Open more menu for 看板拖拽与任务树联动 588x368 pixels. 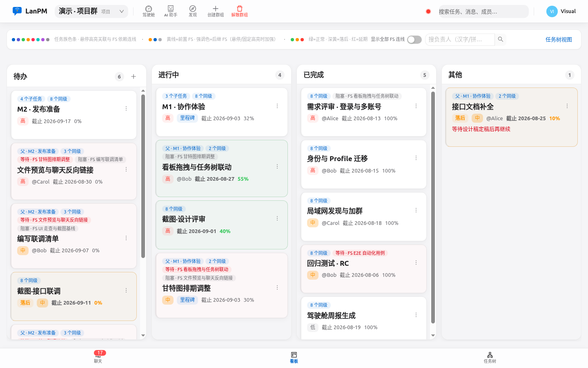[x=277, y=167]
